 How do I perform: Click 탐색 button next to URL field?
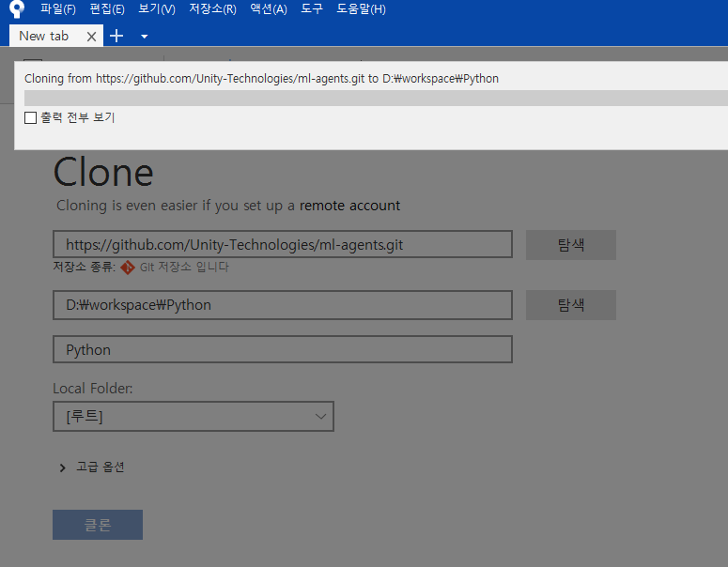[x=570, y=244]
